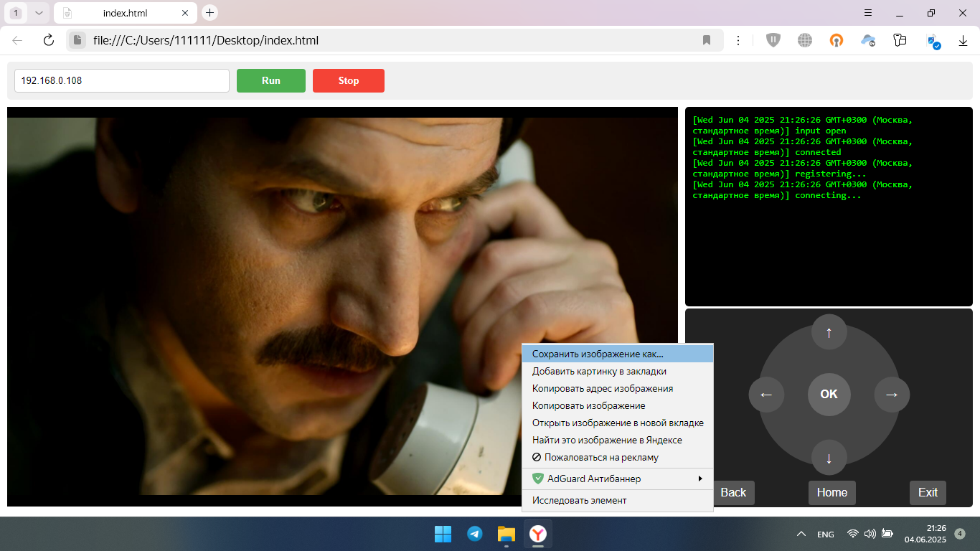Reload the page with the refresh icon
Viewport: 980px width, 551px height.
click(x=49, y=40)
